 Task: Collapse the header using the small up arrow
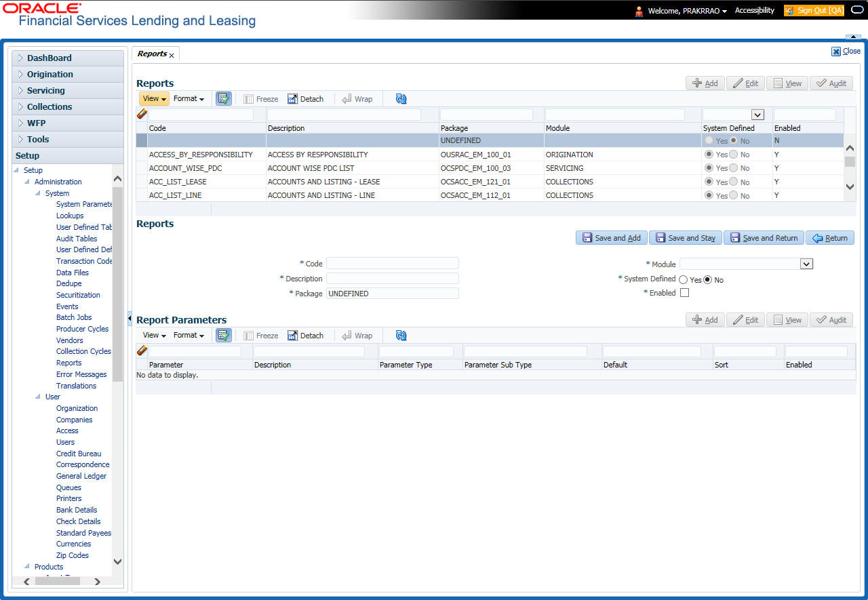(852, 37)
